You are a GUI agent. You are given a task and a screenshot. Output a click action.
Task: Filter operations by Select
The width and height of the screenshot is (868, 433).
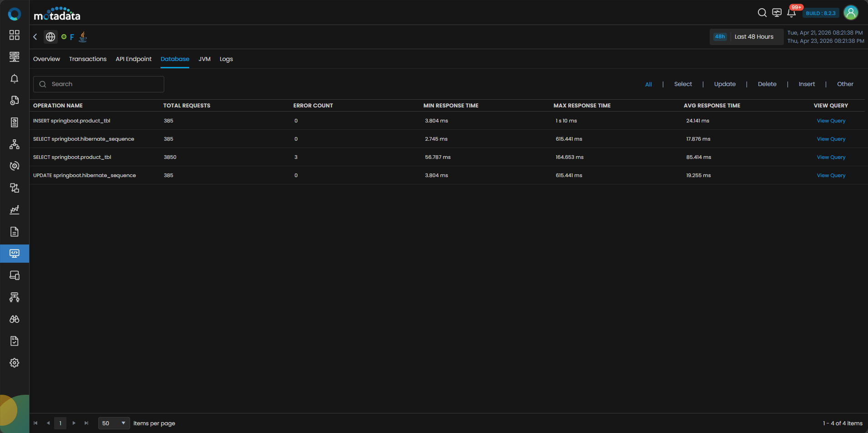pyautogui.click(x=683, y=84)
